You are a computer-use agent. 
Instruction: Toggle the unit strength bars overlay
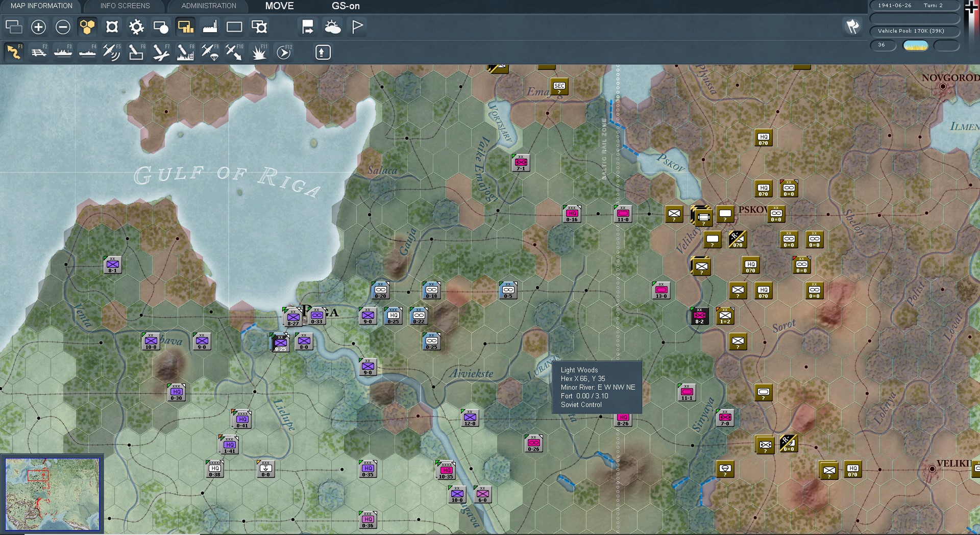(185, 27)
